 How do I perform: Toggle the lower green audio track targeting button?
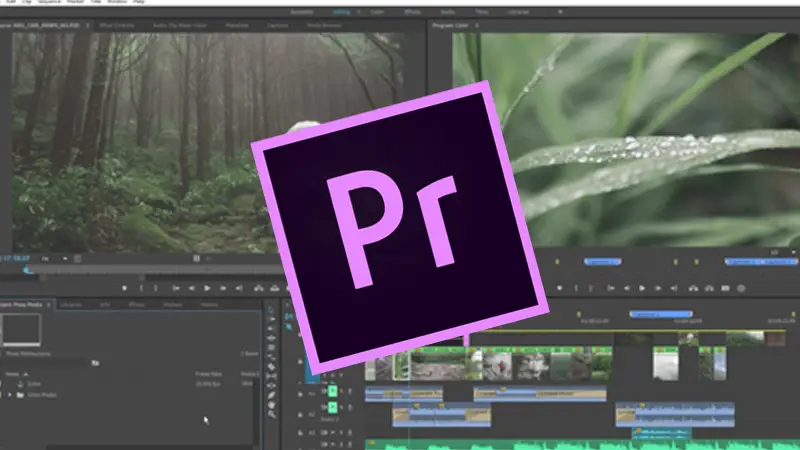tap(333, 407)
